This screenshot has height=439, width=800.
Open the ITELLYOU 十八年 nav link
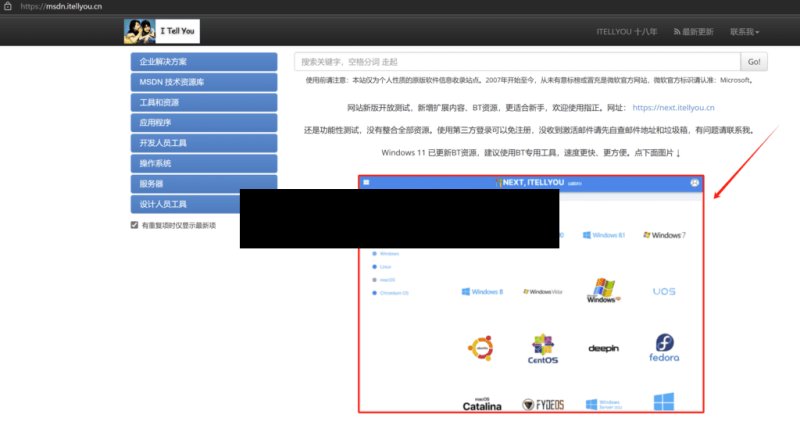pos(627,32)
